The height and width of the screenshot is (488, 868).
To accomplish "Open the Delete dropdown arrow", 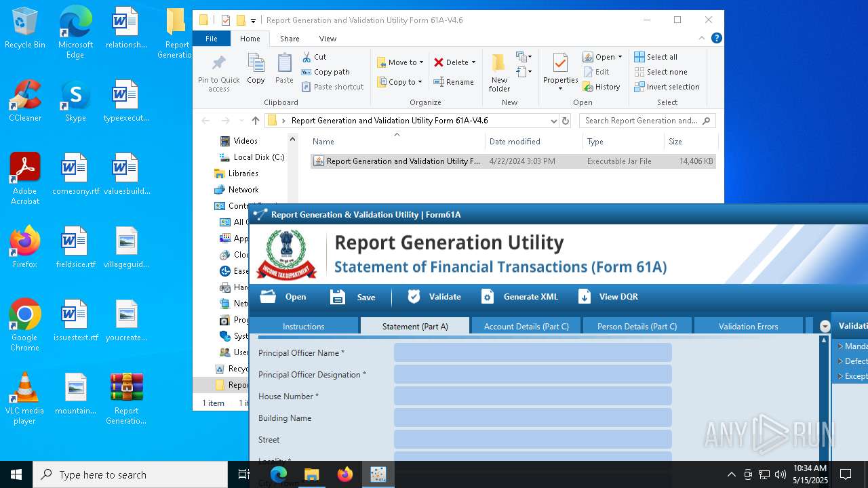I will (x=473, y=62).
